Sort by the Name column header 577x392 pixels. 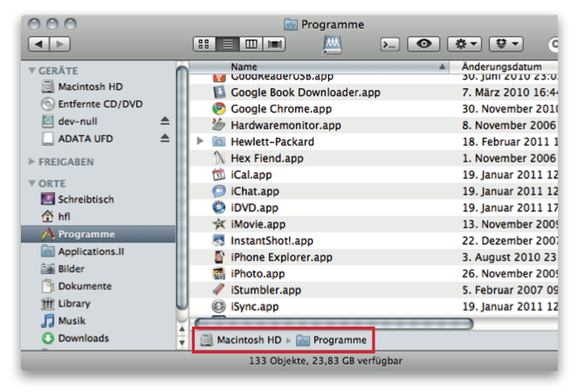coord(319,66)
